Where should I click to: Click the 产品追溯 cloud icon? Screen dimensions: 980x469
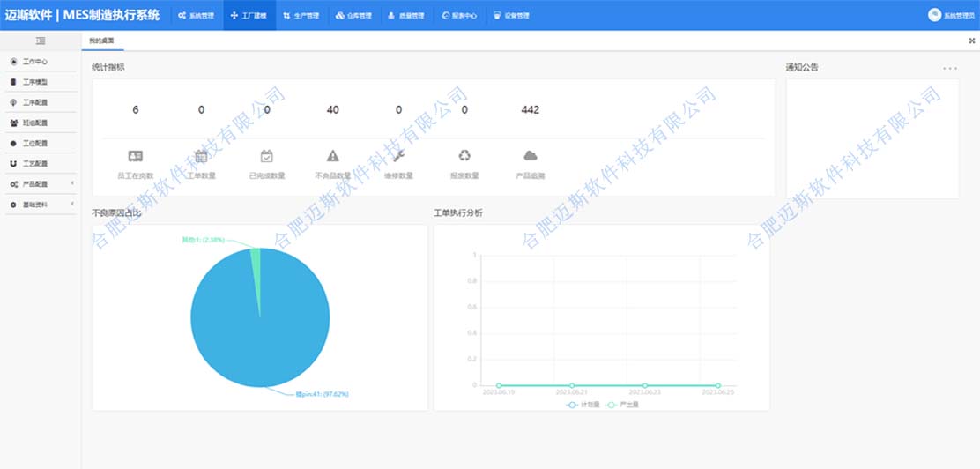click(x=530, y=156)
